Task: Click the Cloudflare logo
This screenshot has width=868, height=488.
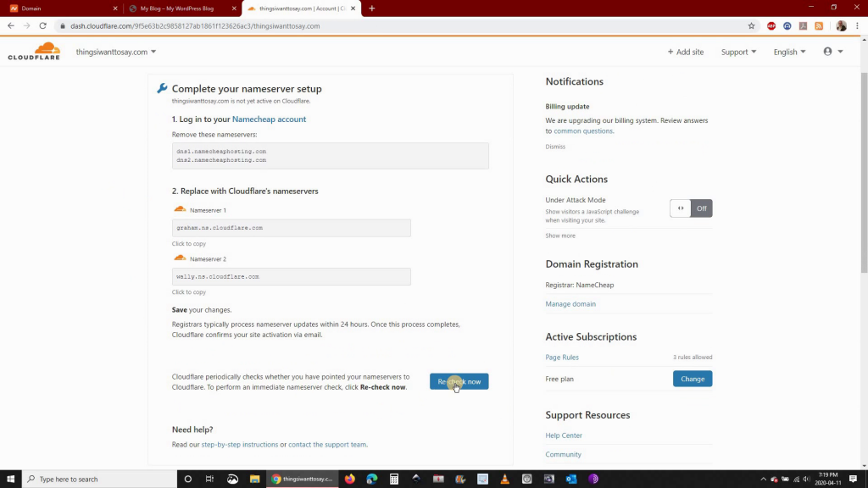Action: coord(34,51)
